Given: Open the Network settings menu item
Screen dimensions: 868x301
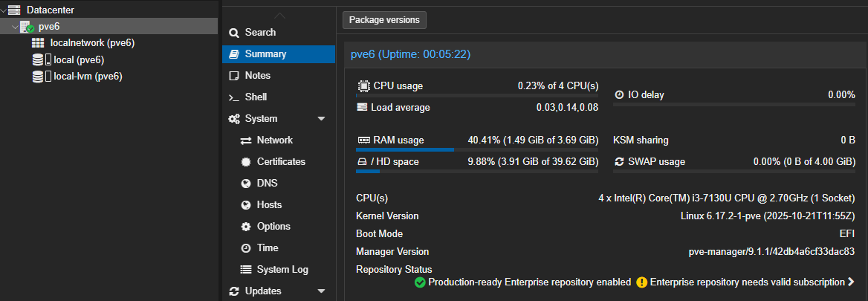Looking at the screenshot, I should click(x=274, y=140).
